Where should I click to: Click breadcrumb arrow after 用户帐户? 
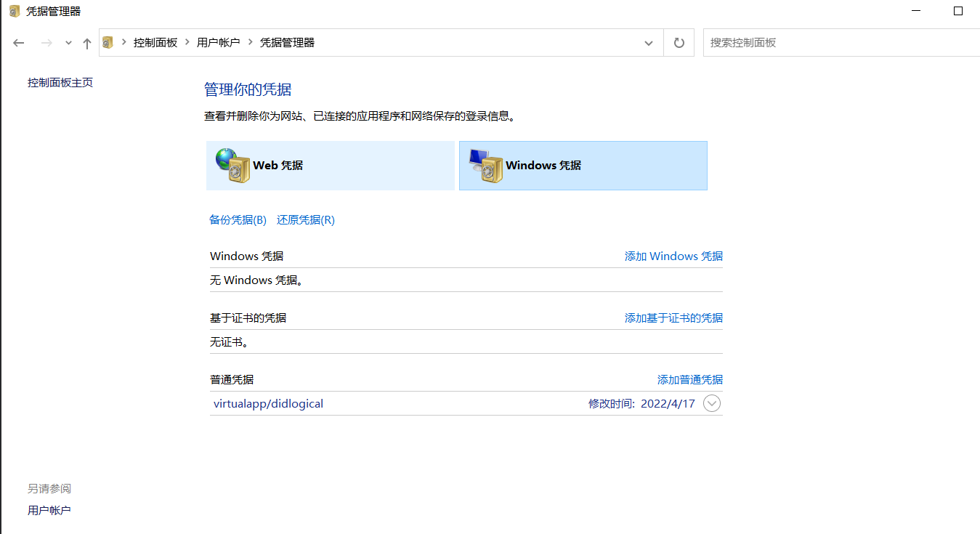(x=251, y=43)
